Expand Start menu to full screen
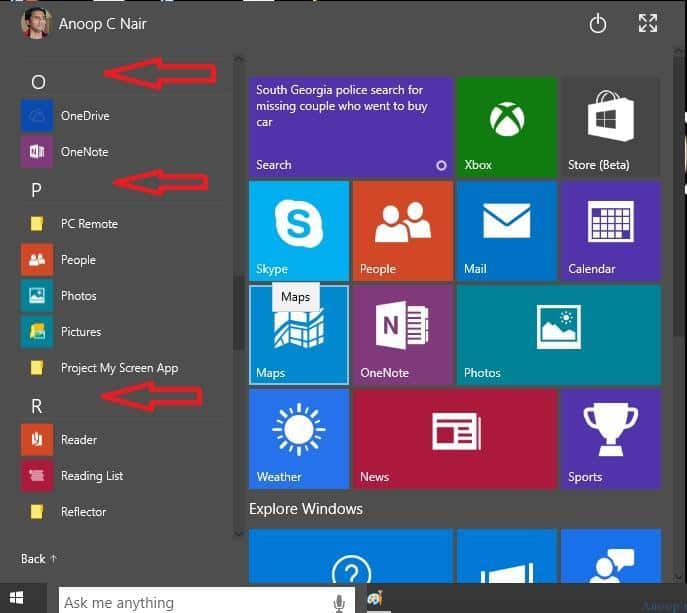 pyautogui.click(x=648, y=23)
